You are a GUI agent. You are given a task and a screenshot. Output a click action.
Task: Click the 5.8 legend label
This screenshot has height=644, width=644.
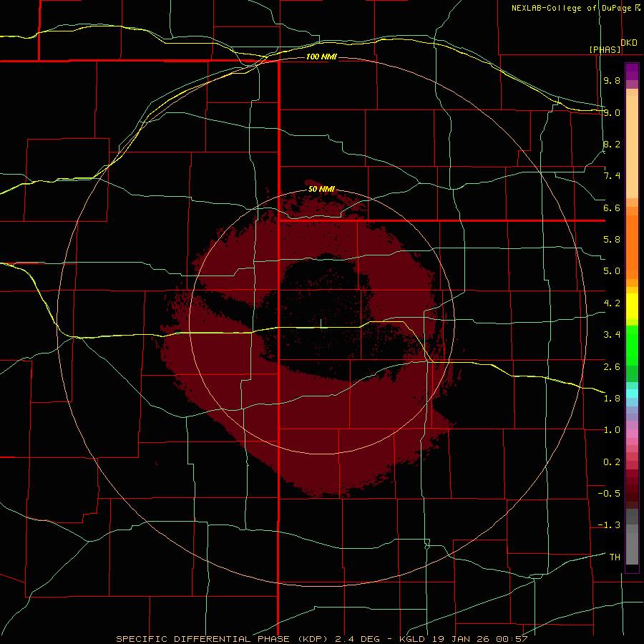pos(612,240)
